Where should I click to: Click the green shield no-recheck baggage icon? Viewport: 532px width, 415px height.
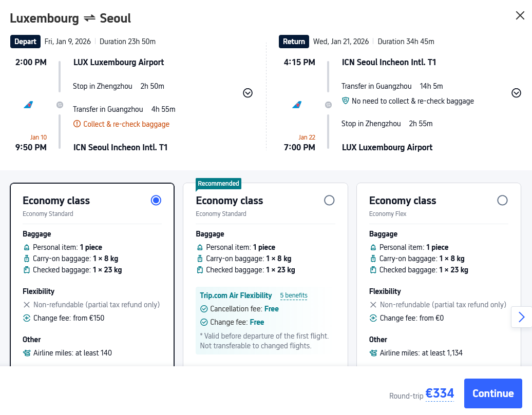pos(346,101)
